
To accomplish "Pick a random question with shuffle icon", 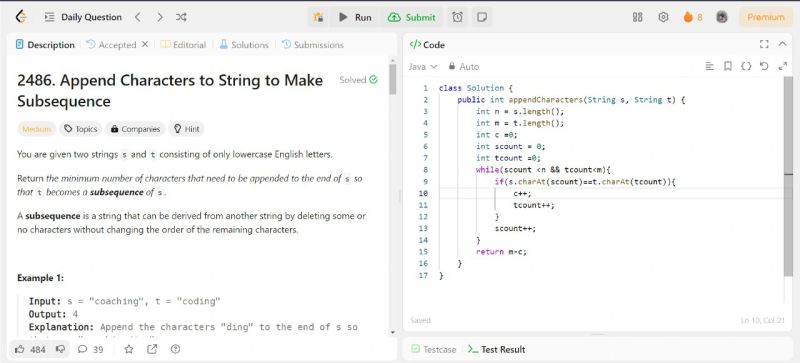I will (x=181, y=17).
